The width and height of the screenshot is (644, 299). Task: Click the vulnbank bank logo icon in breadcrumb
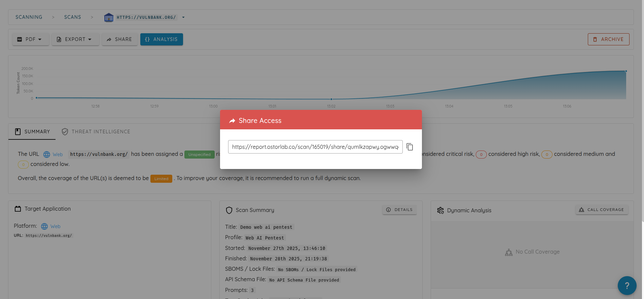[109, 17]
